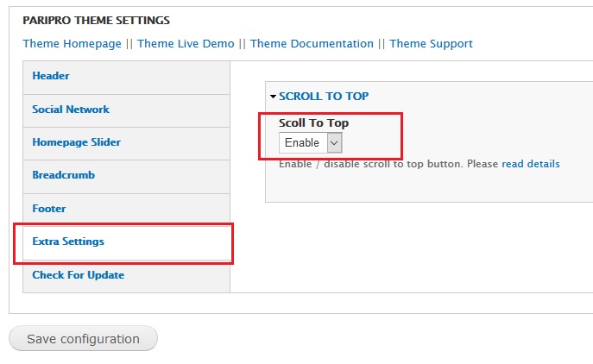Select the Homepage Slider tab
593x364 pixels.
(76, 142)
